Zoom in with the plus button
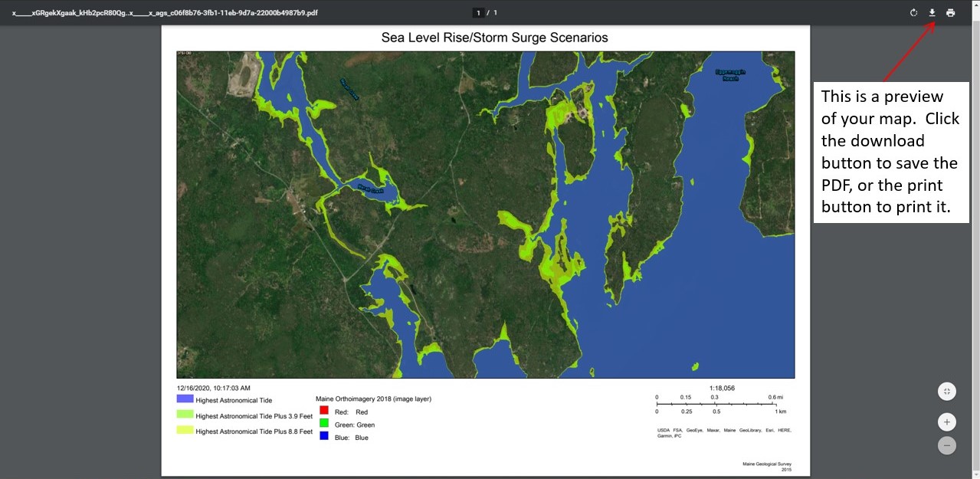Viewport: 980px width, 479px height. [x=947, y=422]
